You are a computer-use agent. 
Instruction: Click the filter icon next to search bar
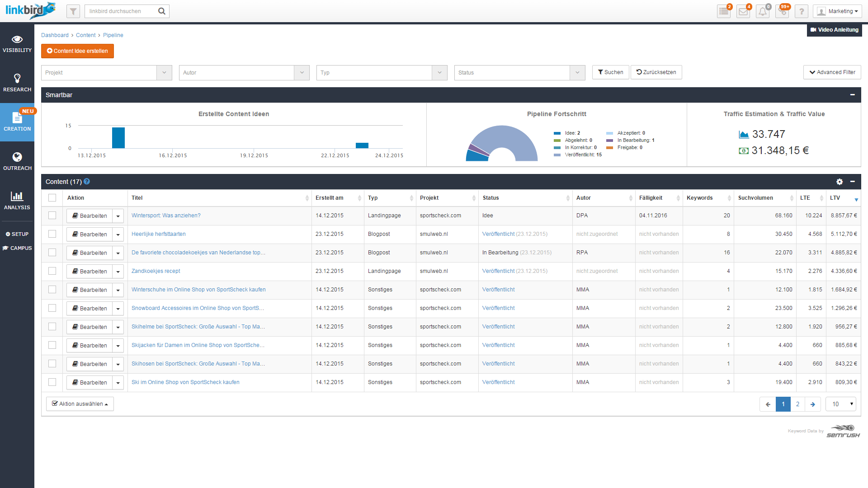(x=73, y=11)
